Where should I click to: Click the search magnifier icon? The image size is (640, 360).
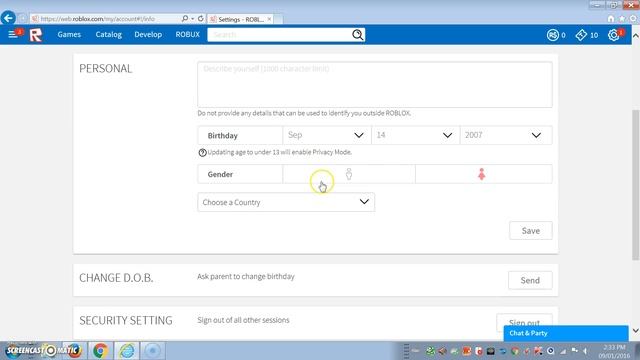358,35
